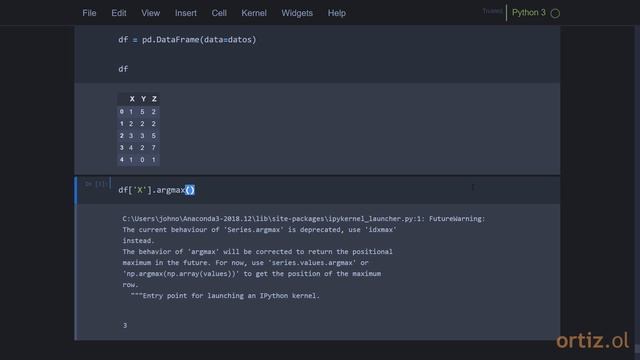This screenshot has width=640, height=360.
Task: Click column header X in dataframe output
Action: [132, 99]
